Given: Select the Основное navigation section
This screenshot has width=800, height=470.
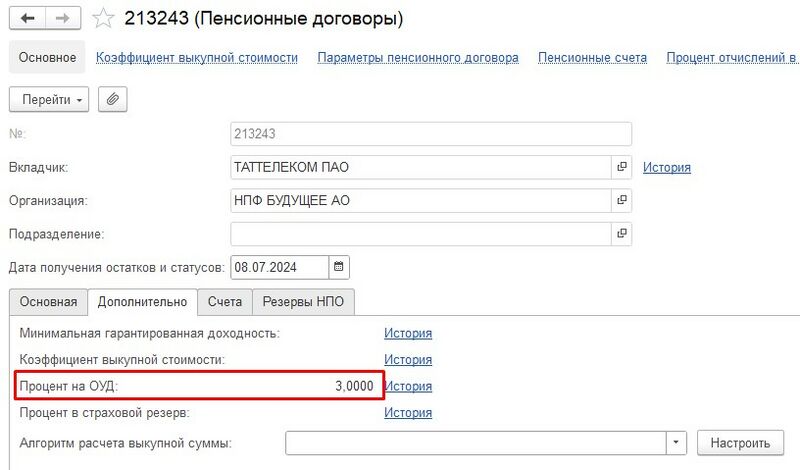Looking at the screenshot, I should (x=47, y=57).
